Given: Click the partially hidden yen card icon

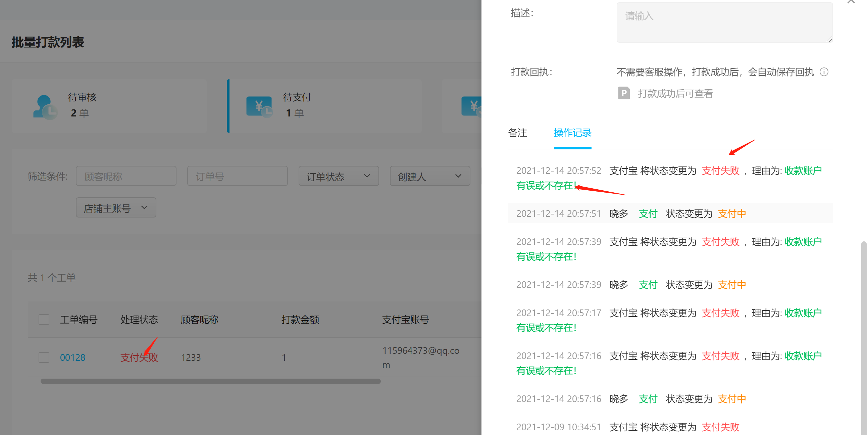Looking at the screenshot, I should (471, 106).
